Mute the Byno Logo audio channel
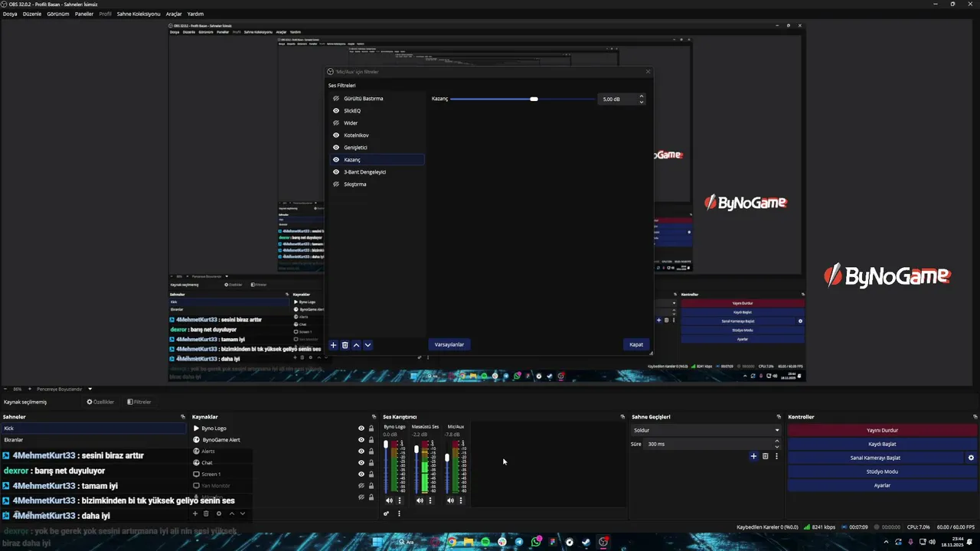This screenshot has height=551, width=980. click(x=389, y=500)
